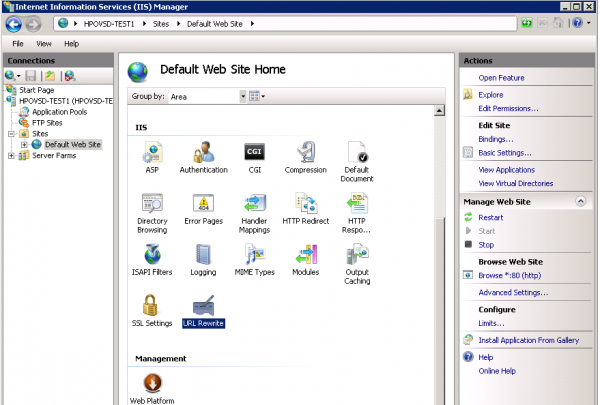Open the Bindings action link

pos(496,139)
